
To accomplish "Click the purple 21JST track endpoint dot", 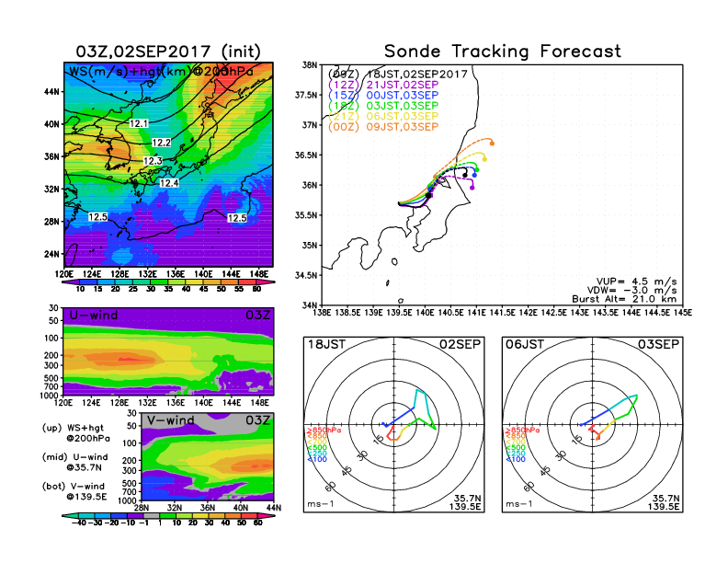I will [472, 187].
